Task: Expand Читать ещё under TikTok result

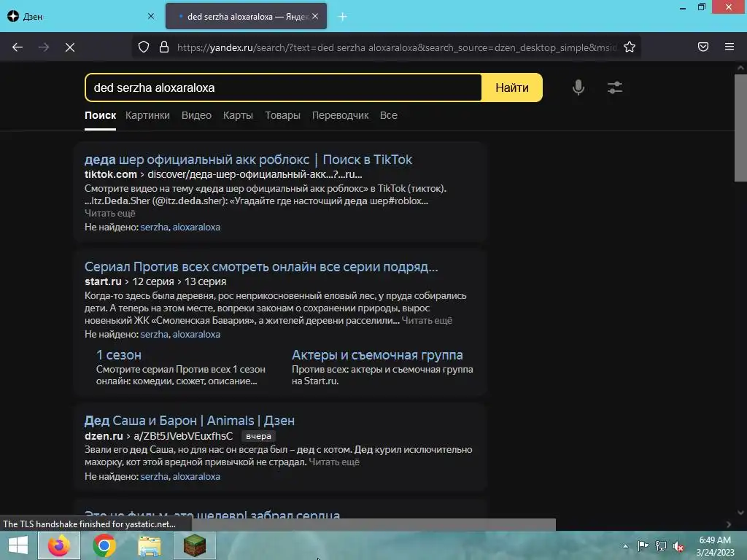Action: (110, 214)
